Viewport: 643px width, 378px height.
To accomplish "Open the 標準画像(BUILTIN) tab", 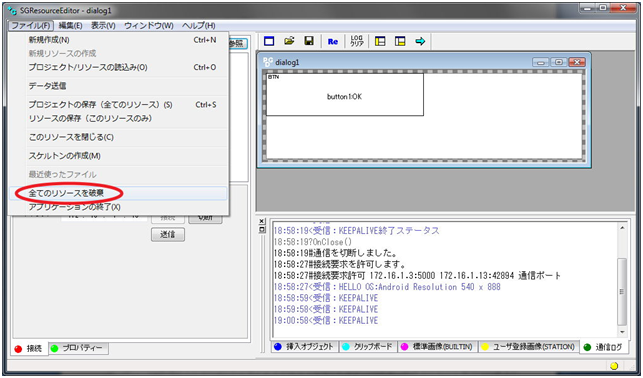I will [437, 347].
